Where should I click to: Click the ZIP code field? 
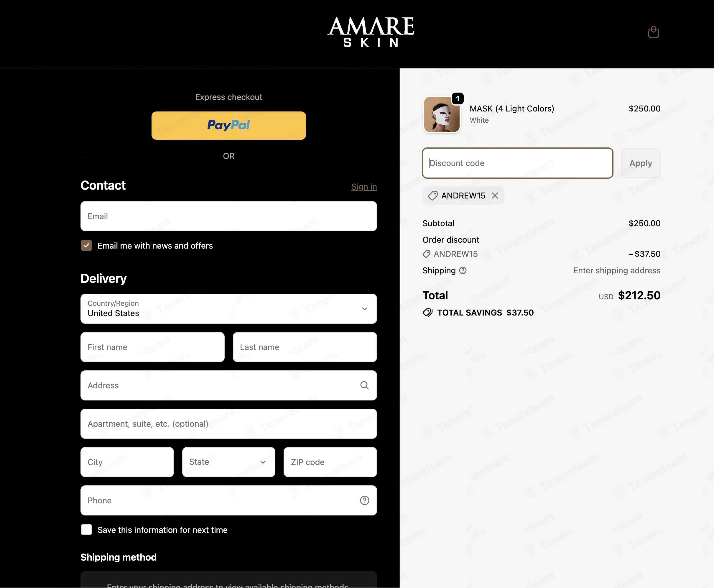pos(330,462)
